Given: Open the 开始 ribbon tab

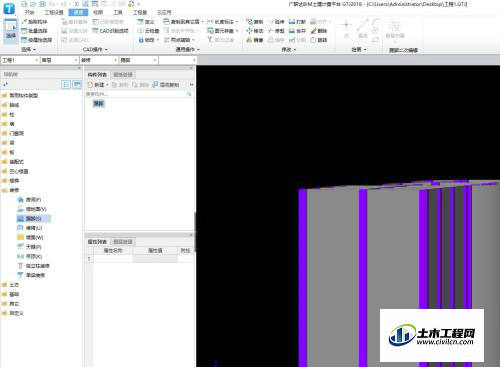Looking at the screenshot, I should 29,12.
